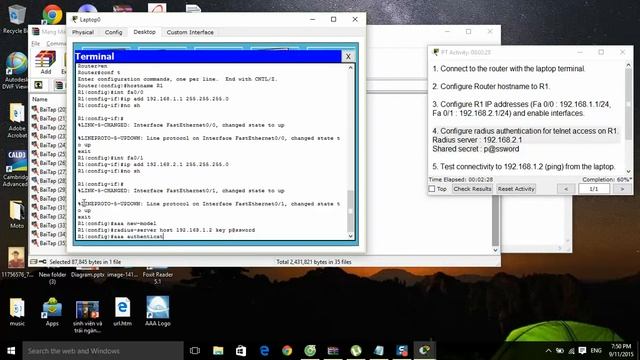
Task: Open the Moto folder desktop icon
Action: [x=17, y=214]
